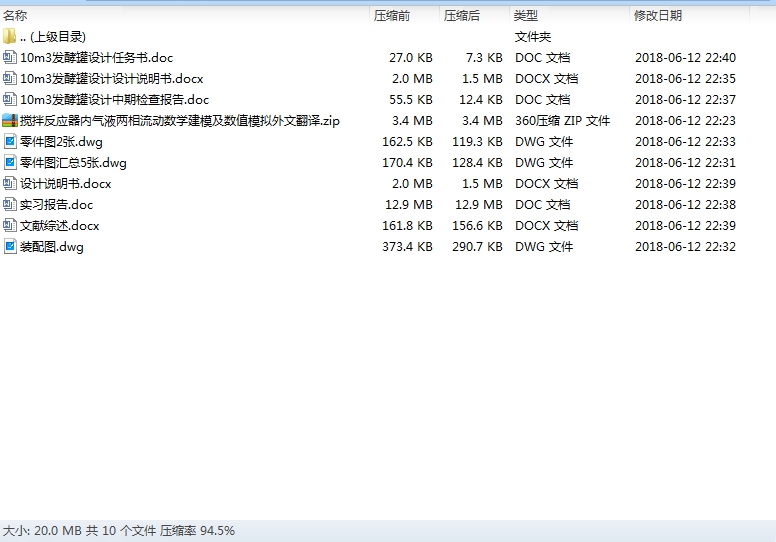Click the date 2018-06-12 22:32
Viewport: 776px width, 542px height.
(685, 246)
